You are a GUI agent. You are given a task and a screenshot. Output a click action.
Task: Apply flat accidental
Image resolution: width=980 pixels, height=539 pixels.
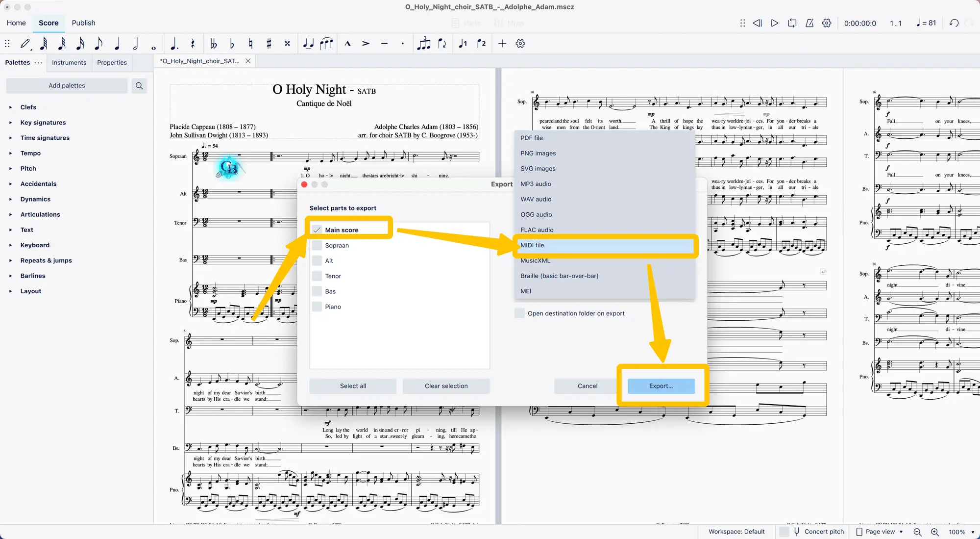tap(232, 44)
